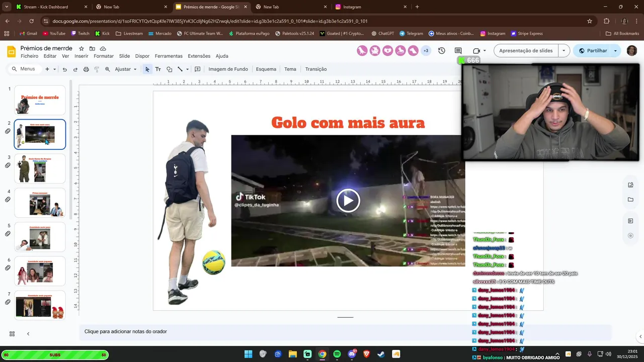Open version history clock icon
Screen dimensions: 644x362
point(442,51)
